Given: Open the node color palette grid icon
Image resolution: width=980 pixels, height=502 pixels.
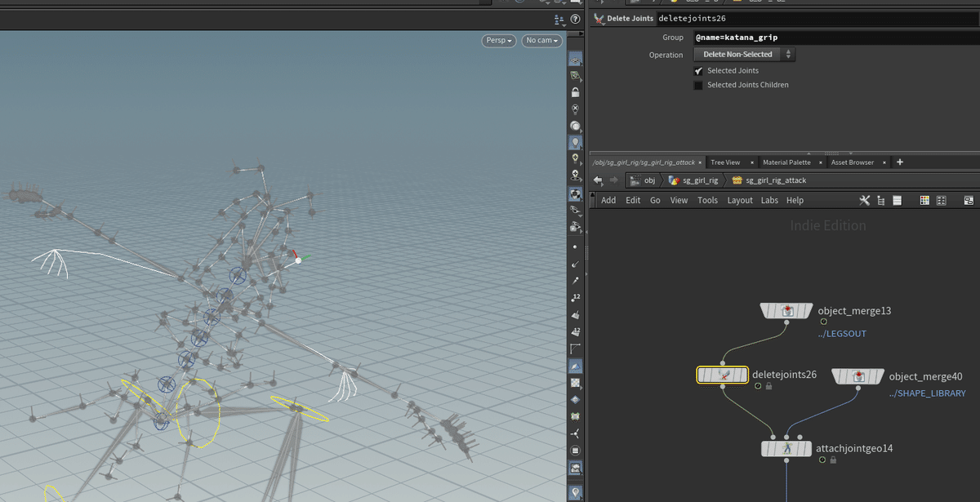Looking at the screenshot, I should coord(924,200).
